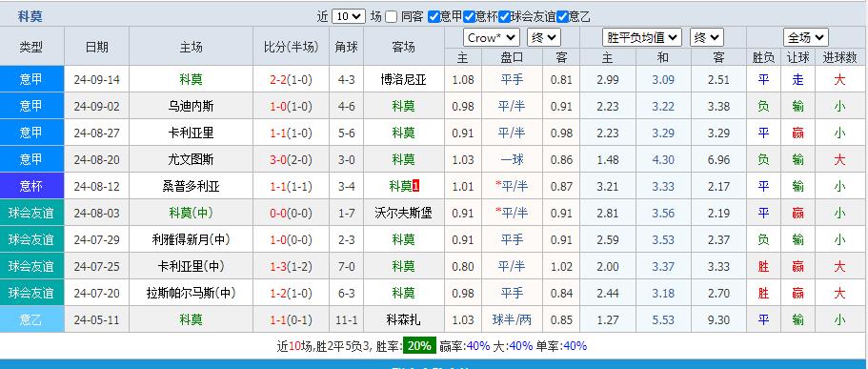Image resolution: width=868 pixels, height=369 pixels.
Task: Open 拉斯帕尔马斯(中) team link
Action: 191,293
